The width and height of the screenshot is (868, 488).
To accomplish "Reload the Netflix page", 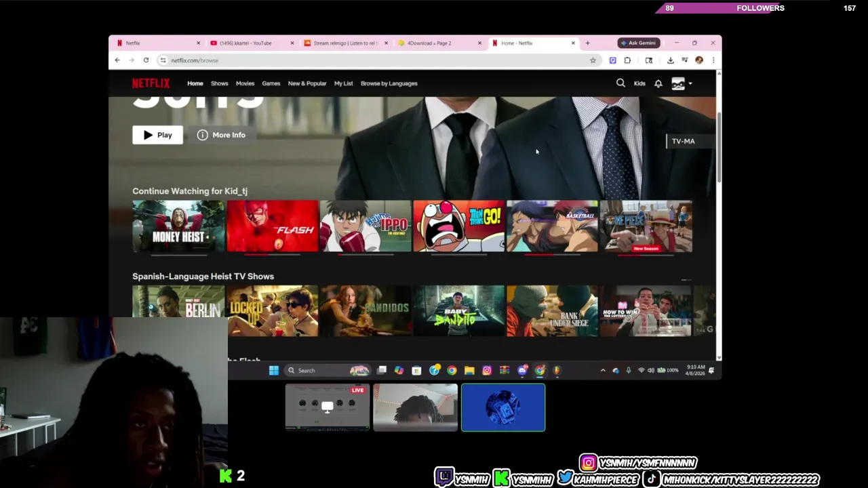I will tap(146, 60).
